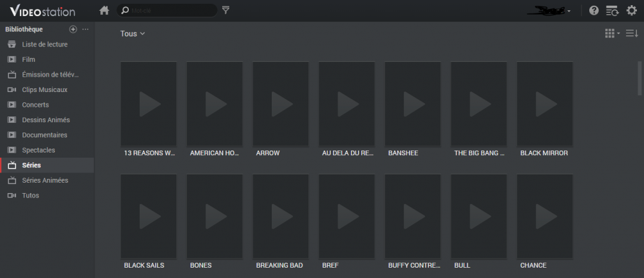Open THE BIG BANG ... thumbnail
Screen dimensions: 644x278
[x=479, y=104]
